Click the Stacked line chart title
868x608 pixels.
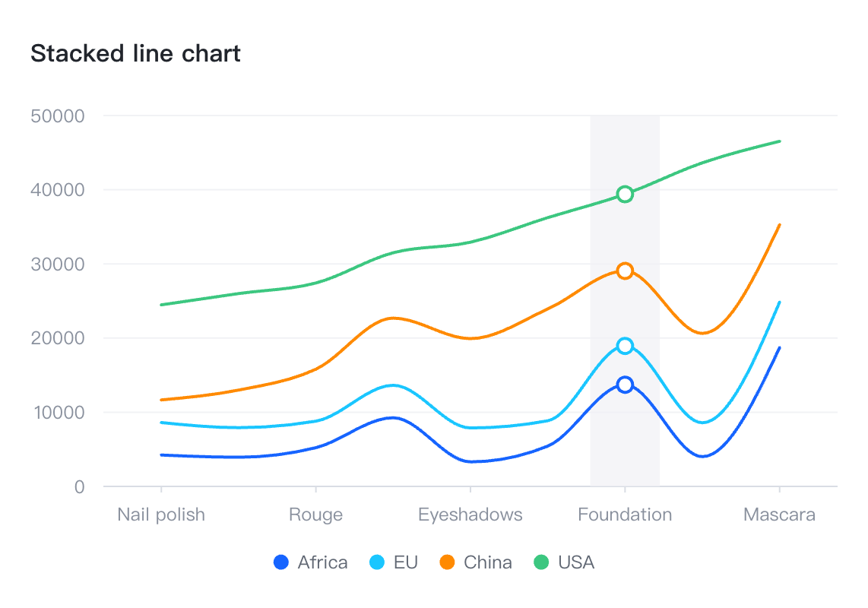coord(135,54)
